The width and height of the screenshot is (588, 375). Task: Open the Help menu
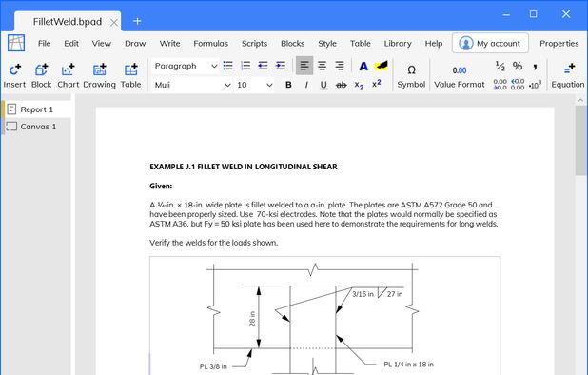pos(434,44)
